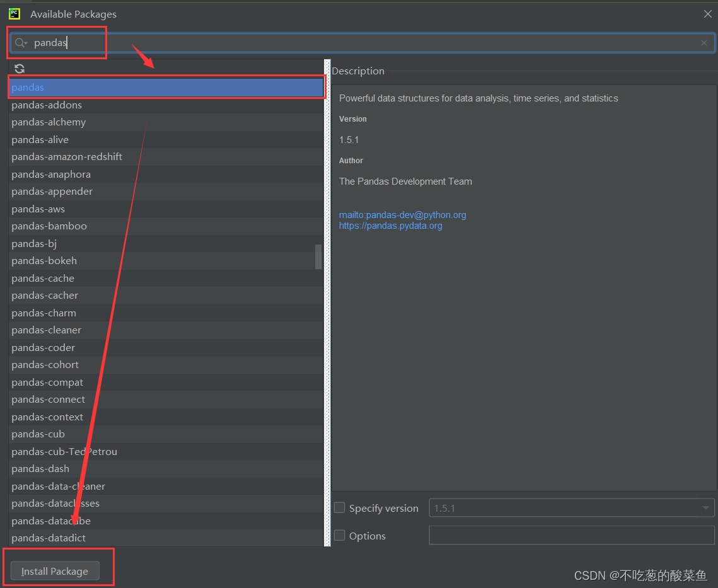Reload the package list
This screenshot has height=588, width=718.
[20, 69]
